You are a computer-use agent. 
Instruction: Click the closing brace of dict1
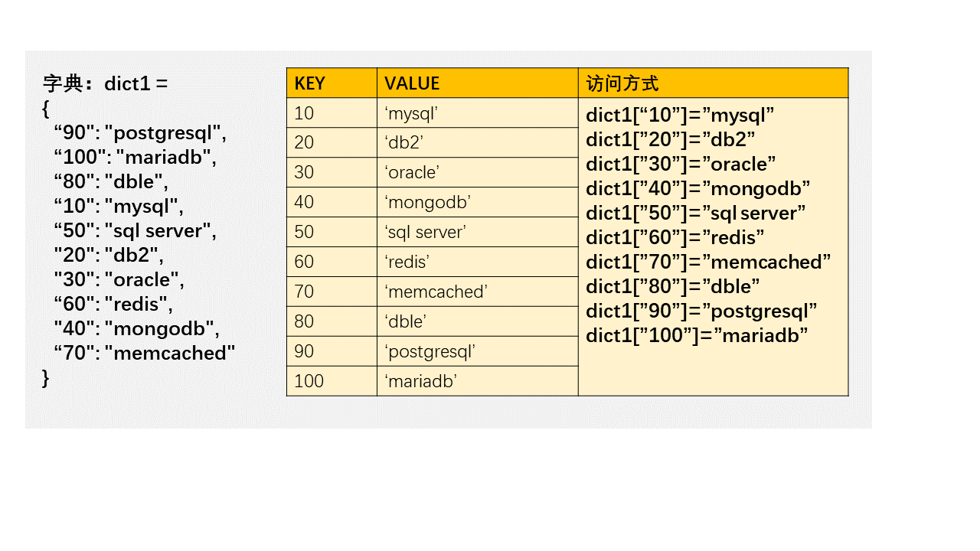pyautogui.click(x=46, y=378)
